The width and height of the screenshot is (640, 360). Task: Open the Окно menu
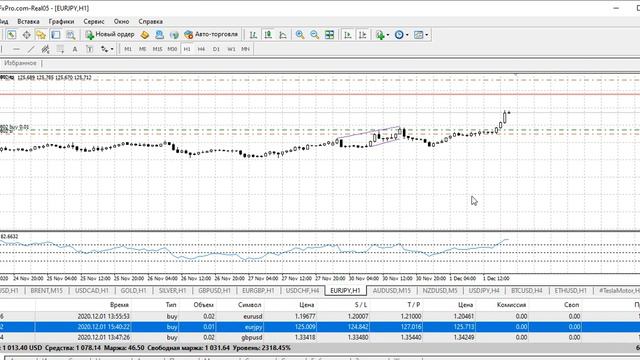tap(121, 22)
